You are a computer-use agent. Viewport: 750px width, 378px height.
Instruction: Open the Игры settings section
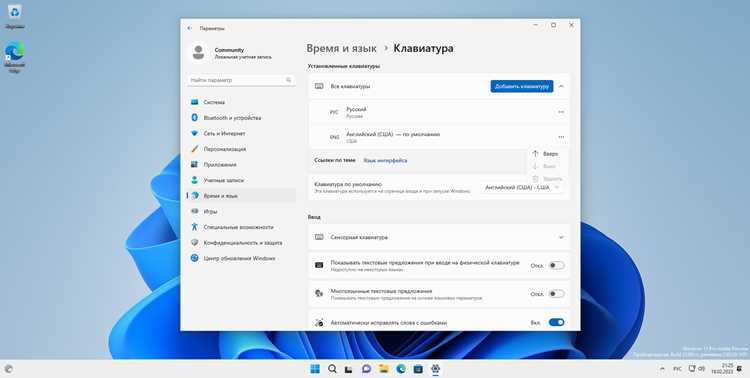point(241,211)
